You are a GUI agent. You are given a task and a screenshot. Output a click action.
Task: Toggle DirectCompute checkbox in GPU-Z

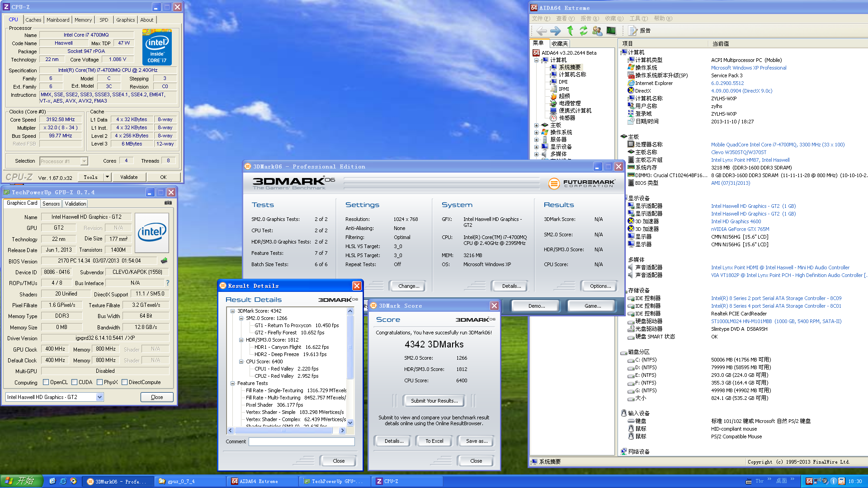(x=125, y=382)
